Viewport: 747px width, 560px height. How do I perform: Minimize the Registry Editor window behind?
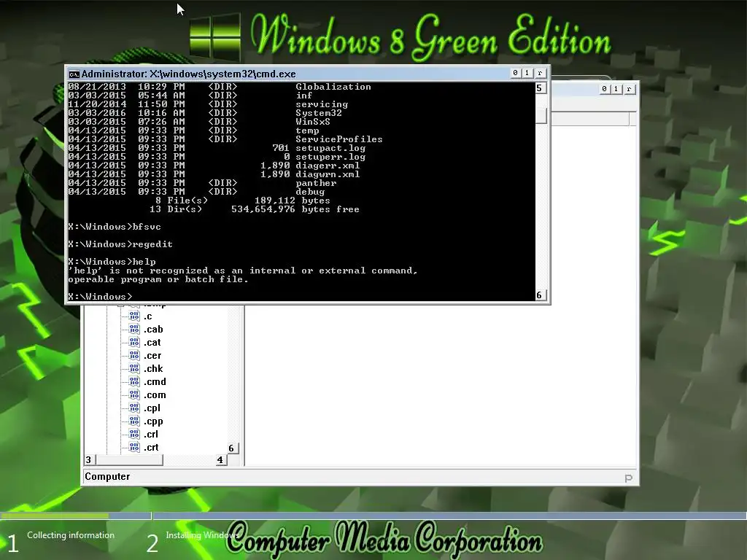point(604,88)
